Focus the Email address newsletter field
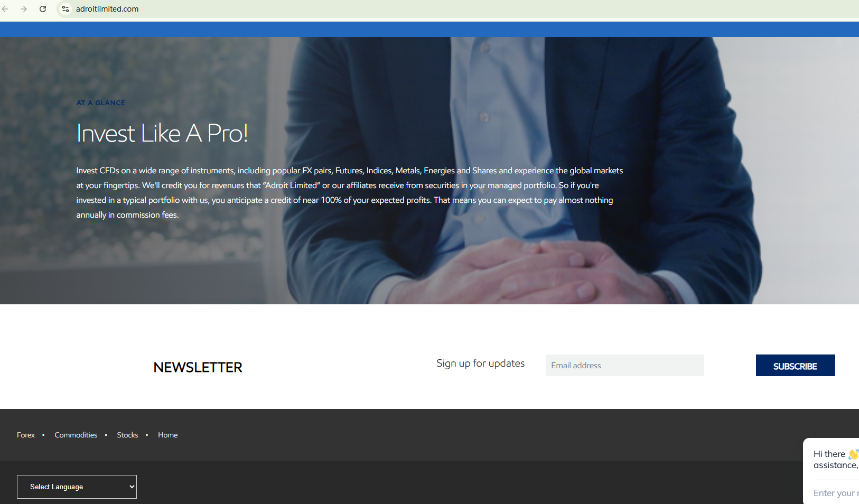This screenshot has width=859, height=504. (x=624, y=366)
